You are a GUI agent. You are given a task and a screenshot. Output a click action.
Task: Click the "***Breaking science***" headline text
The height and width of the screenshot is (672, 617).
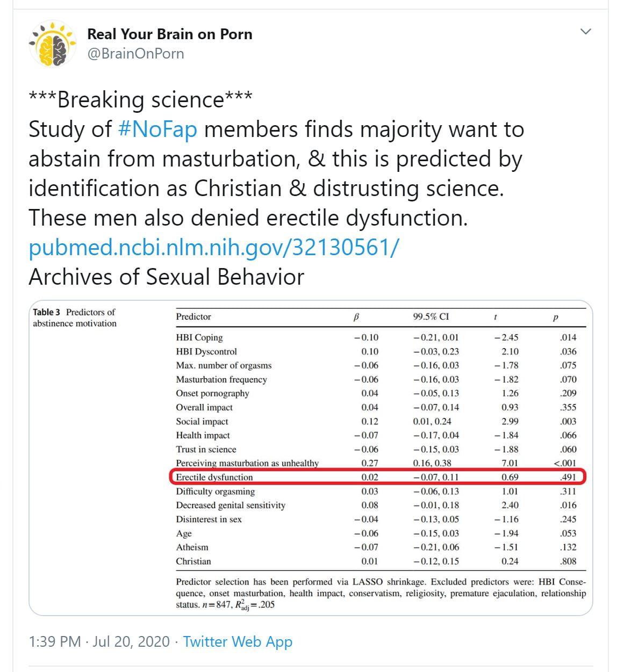click(140, 100)
